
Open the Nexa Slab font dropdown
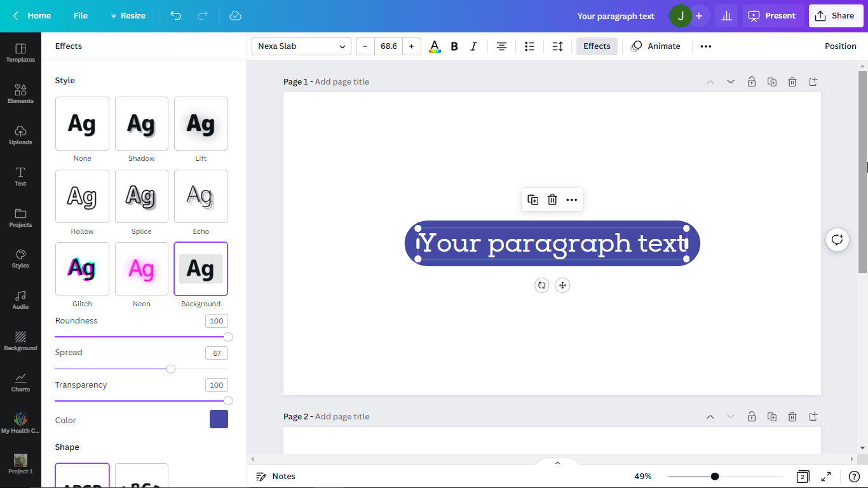[x=301, y=46]
